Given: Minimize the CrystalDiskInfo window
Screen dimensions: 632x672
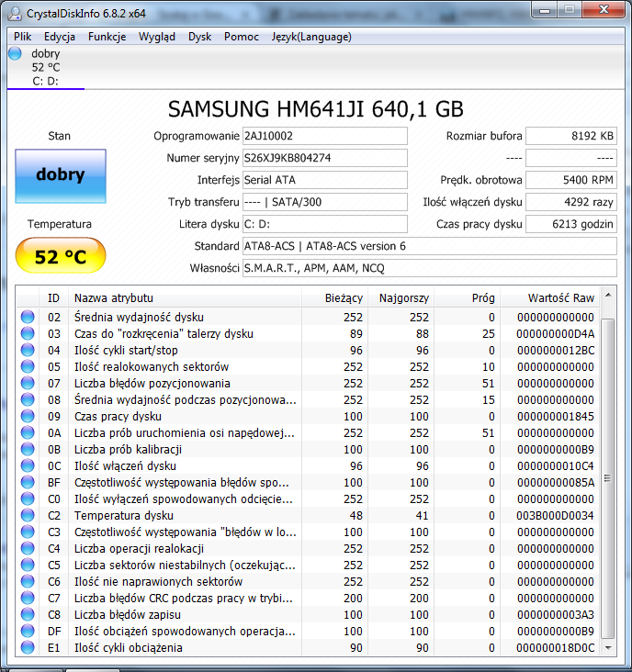Looking at the screenshot, I should coord(545,9).
